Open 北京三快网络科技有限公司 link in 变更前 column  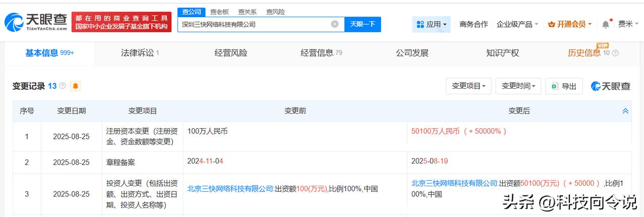pos(231,189)
